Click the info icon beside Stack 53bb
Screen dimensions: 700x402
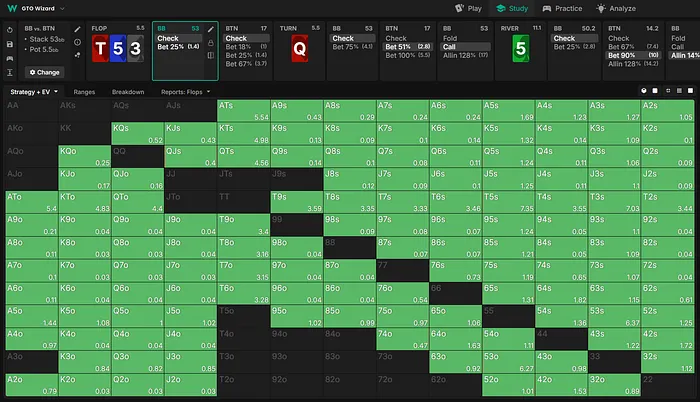click(78, 42)
